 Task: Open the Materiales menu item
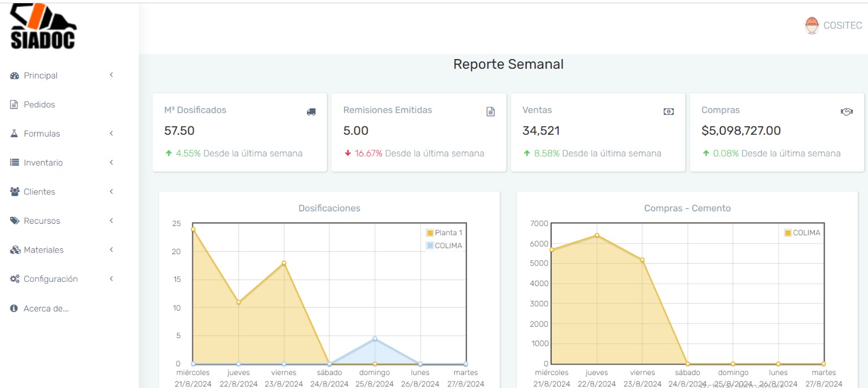click(x=43, y=250)
